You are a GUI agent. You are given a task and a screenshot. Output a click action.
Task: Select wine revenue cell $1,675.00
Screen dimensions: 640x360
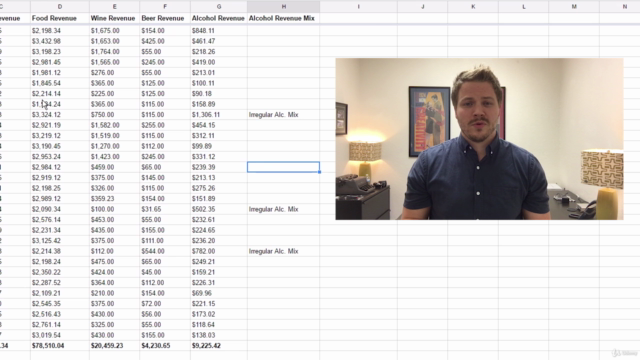click(114, 31)
